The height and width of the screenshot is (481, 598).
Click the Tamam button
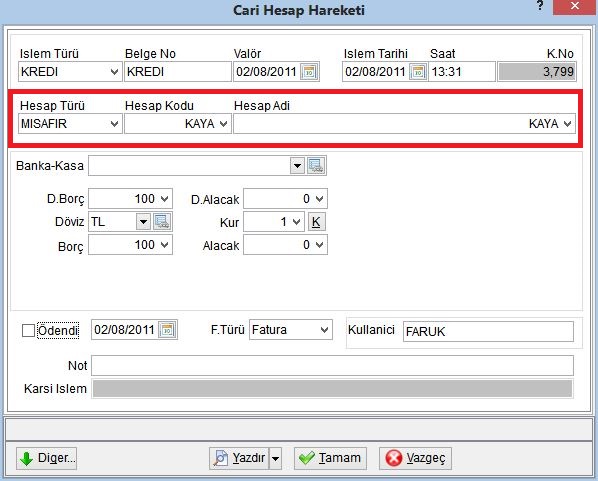[330, 458]
